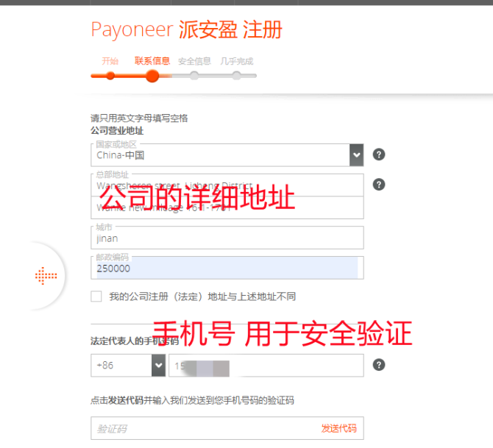Click the fourth grey progress dot
Viewport: 493px width, 448px height.
click(x=236, y=76)
